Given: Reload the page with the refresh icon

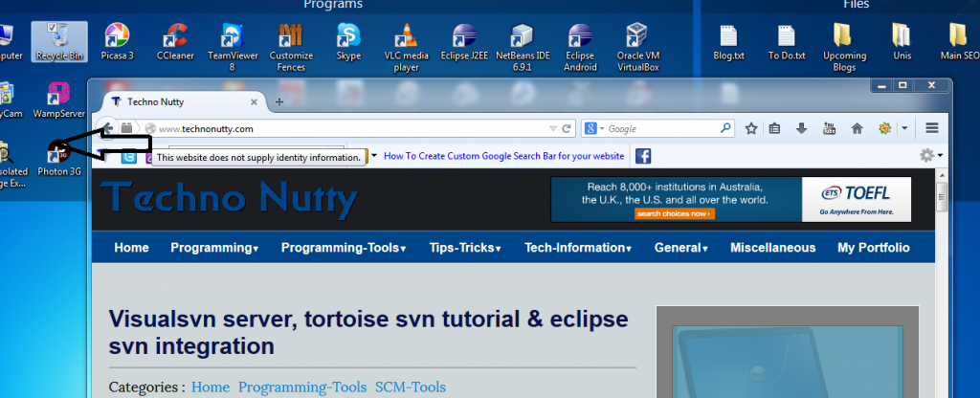Looking at the screenshot, I should tap(567, 129).
